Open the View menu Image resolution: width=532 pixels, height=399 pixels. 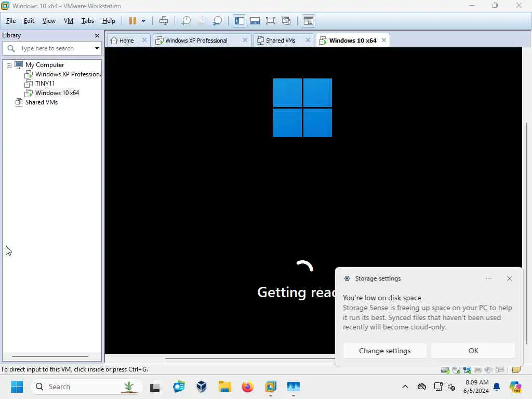(49, 21)
